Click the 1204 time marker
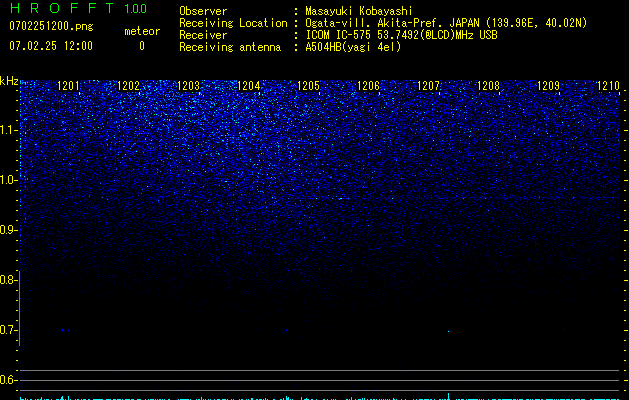 click(248, 86)
